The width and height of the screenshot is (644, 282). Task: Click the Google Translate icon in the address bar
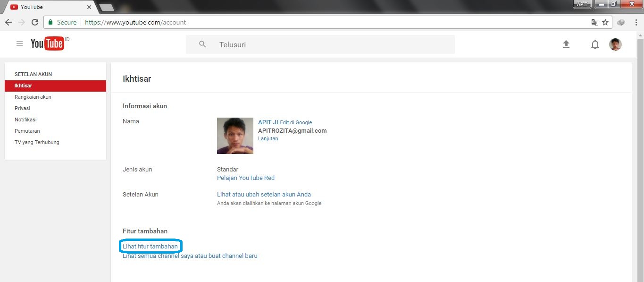(x=594, y=22)
